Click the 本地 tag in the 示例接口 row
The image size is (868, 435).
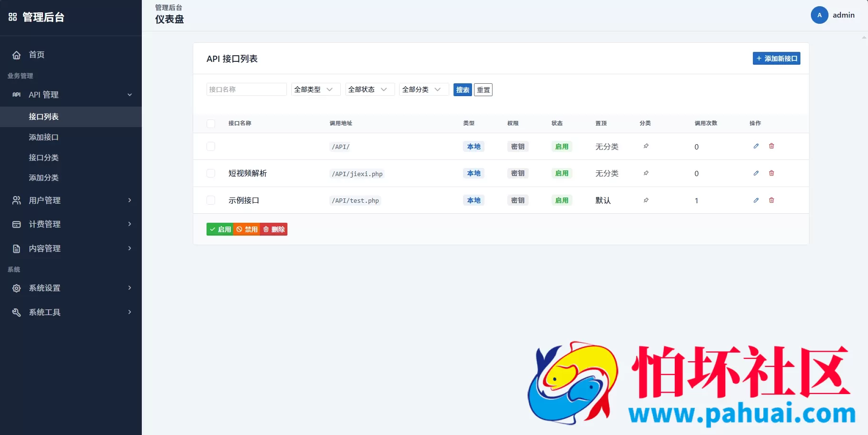point(473,200)
